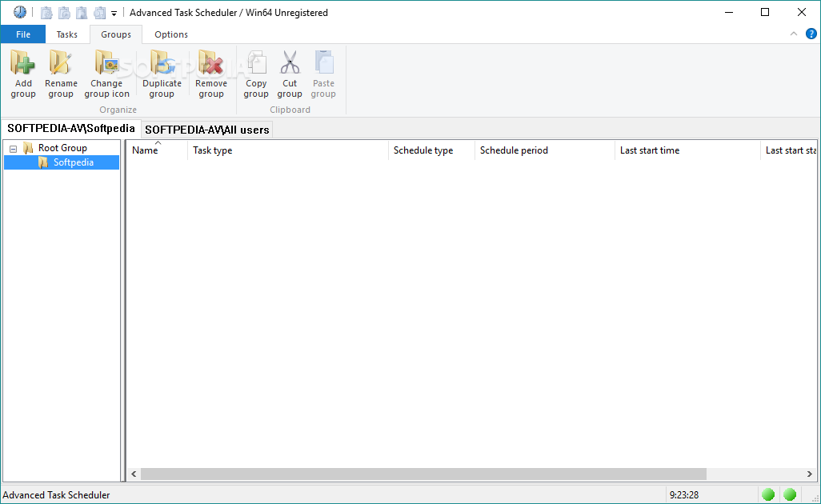Viewport: 821px width, 504px height.
Task: Open Change group icon tool
Action: (106, 74)
